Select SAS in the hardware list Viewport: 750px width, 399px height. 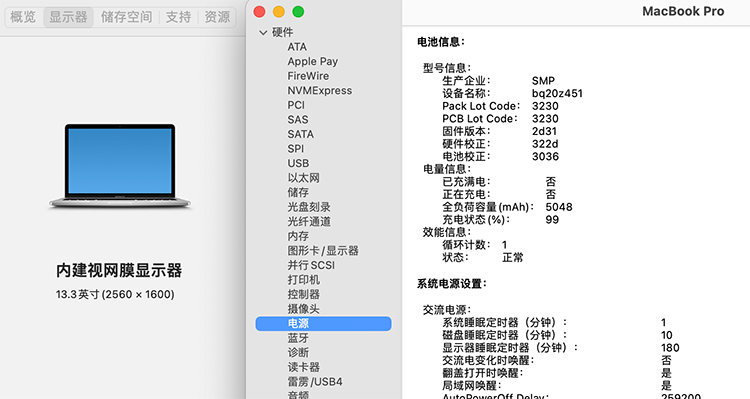[x=298, y=120]
